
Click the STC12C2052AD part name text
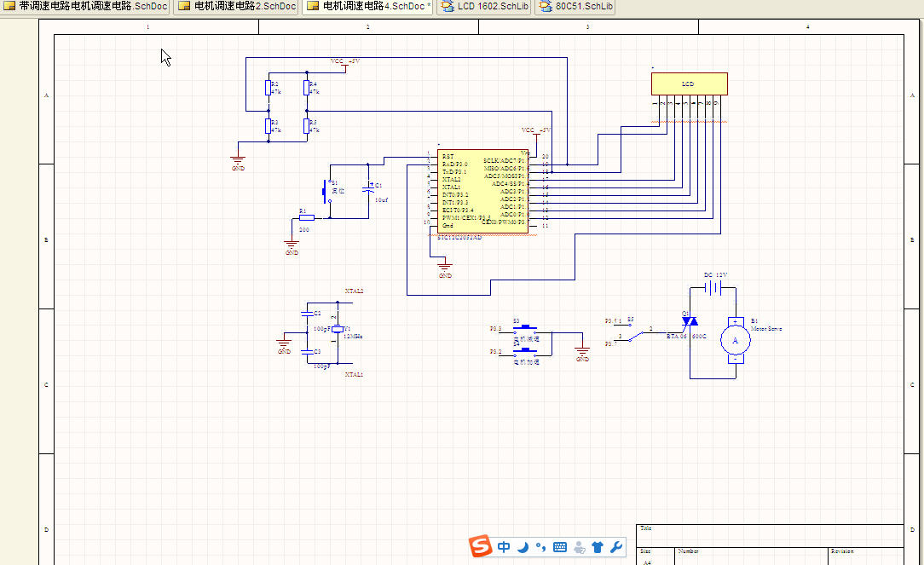click(x=459, y=238)
